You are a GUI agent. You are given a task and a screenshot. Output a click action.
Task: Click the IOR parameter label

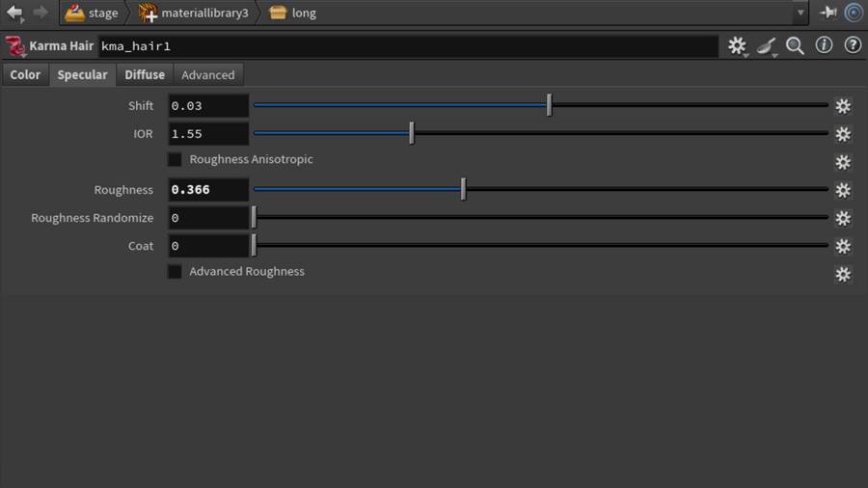[x=143, y=134]
